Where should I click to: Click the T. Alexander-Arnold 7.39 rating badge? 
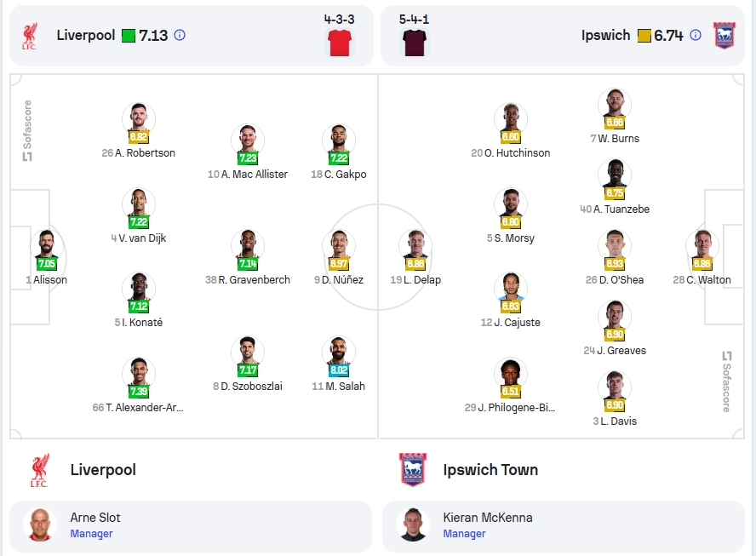click(x=139, y=391)
